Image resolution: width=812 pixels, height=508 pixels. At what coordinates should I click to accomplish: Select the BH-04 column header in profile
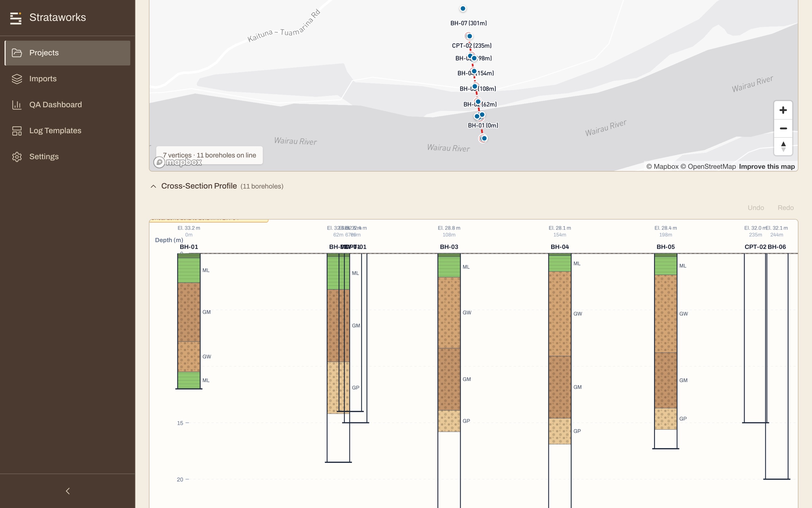coord(560,247)
